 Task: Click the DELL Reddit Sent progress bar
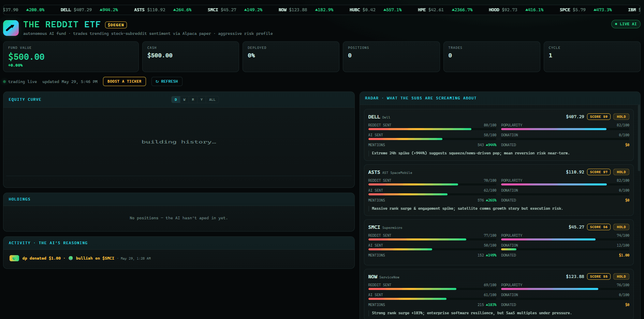[x=432, y=129]
